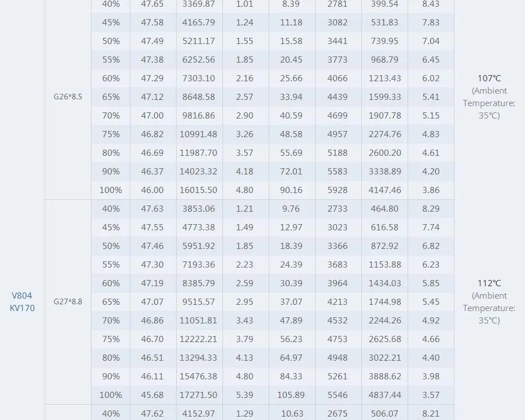Select the G26*8.5 propeller cell

point(68,97)
